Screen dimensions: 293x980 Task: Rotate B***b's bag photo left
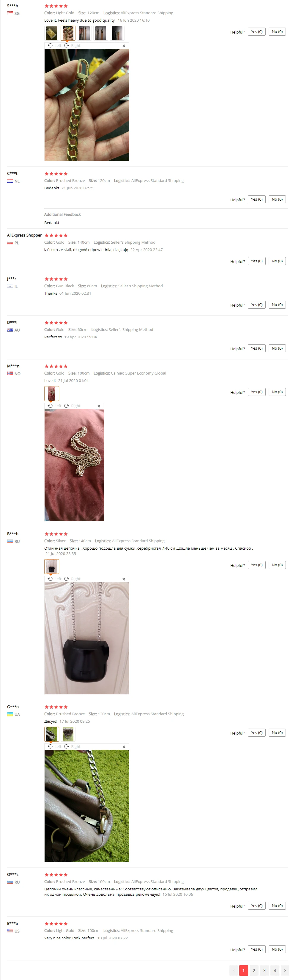(x=54, y=579)
